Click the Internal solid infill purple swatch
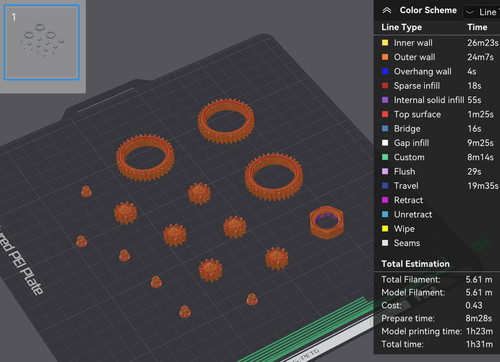The image size is (500, 362). (385, 100)
